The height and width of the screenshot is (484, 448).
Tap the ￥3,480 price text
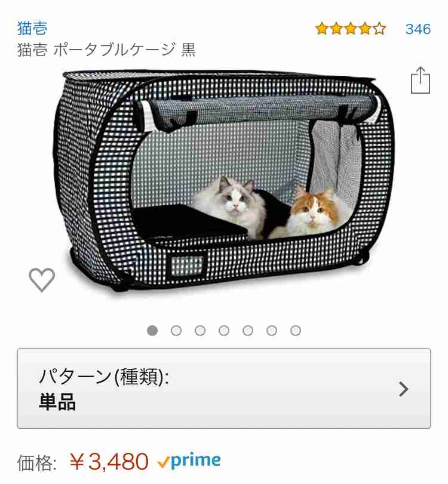[x=109, y=462]
